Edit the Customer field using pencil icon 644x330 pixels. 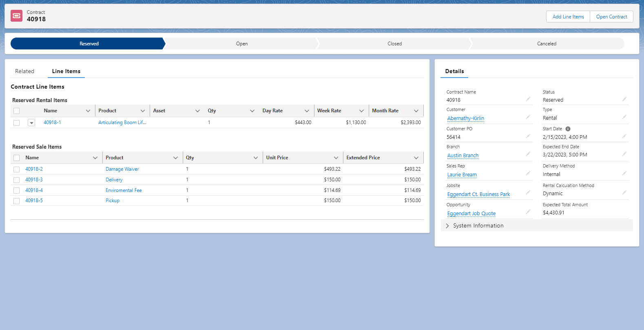[528, 117]
